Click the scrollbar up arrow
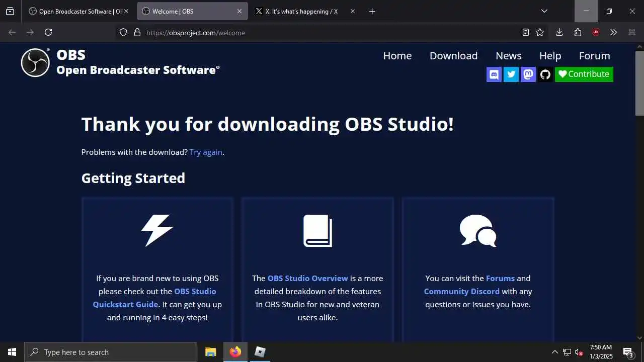Image resolution: width=644 pixels, height=362 pixels. [640, 46]
